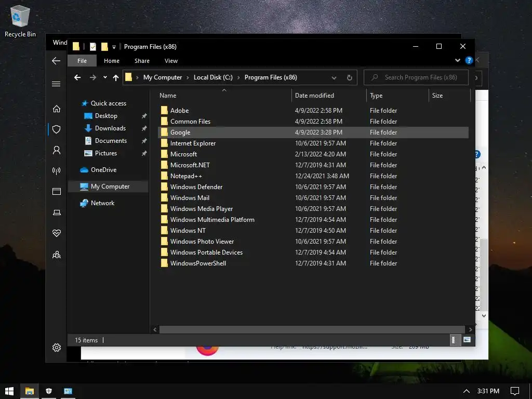Open Action Center notifications icon
Viewport: 532px width, 399px height.
[515, 391]
